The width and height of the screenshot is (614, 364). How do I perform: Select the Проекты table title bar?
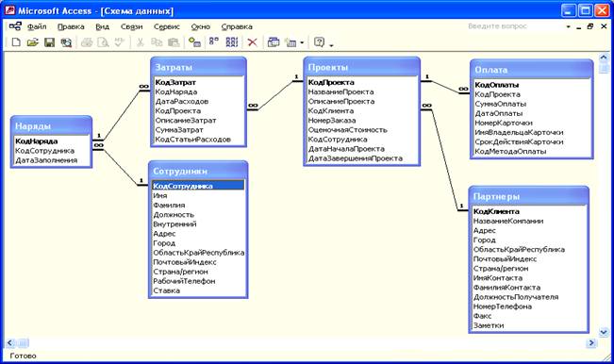point(362,67)
